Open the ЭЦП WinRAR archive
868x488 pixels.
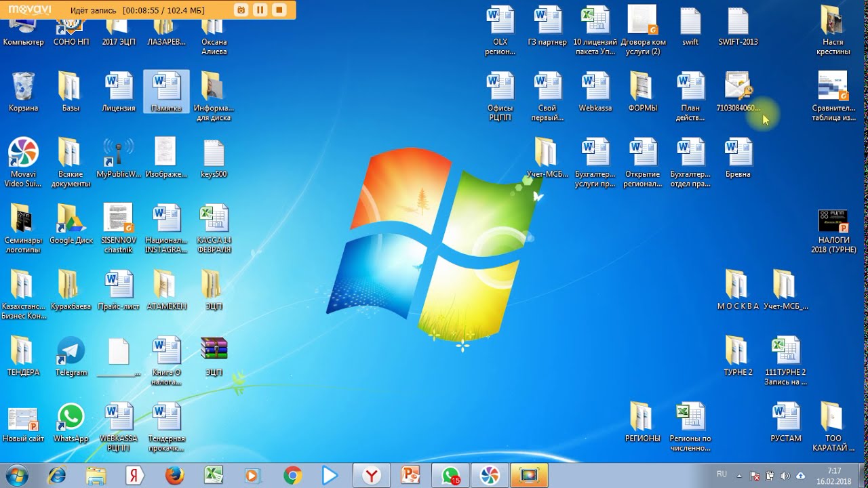[x=214, y=357]
